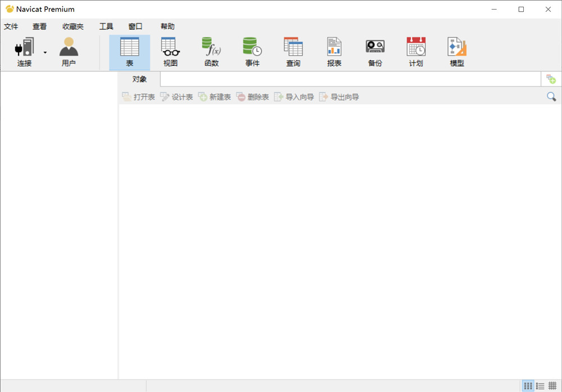Switch to detail grid view mode

[552, 386]
